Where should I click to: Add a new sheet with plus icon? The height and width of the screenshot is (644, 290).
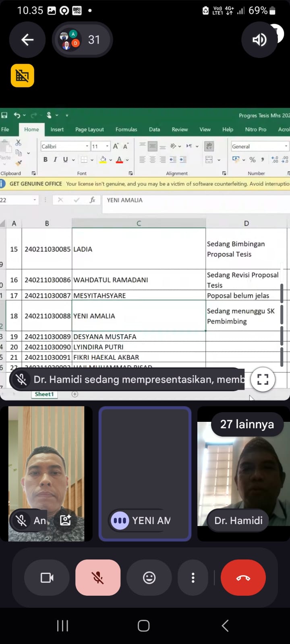click(75, 394)
